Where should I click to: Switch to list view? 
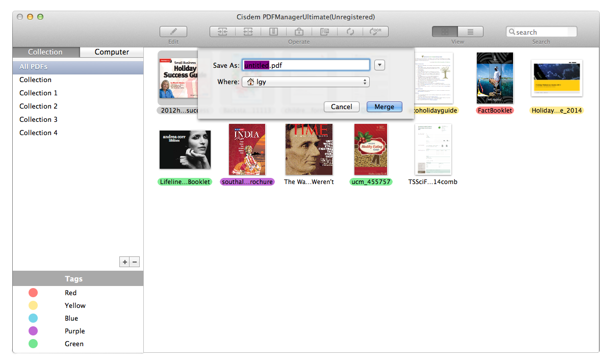[470, 32]
